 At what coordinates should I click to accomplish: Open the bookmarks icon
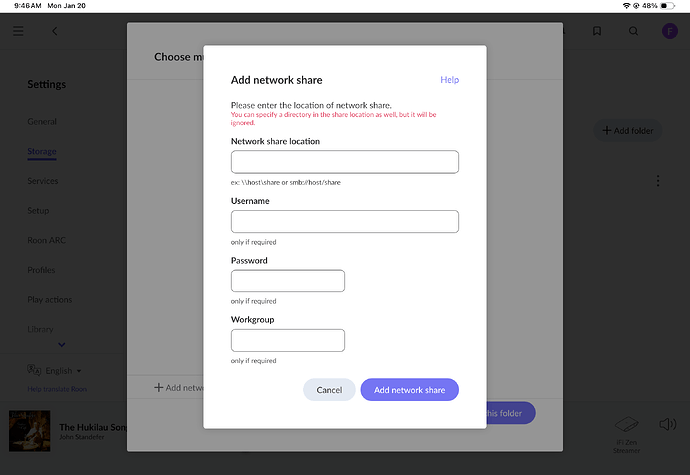(597, 31)
